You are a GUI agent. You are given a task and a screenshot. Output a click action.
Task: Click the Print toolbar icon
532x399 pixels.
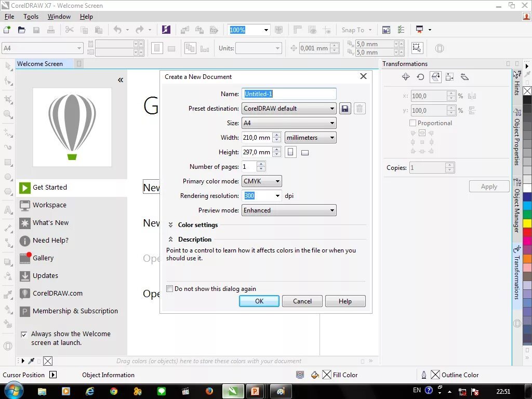51,30
